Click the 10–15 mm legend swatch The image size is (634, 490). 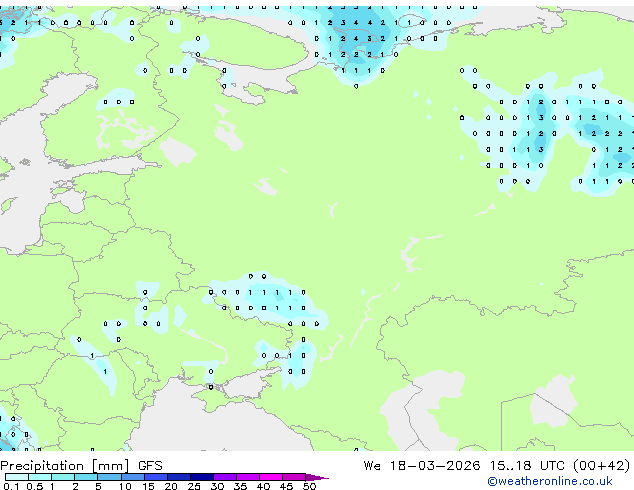(x=132, y=477)
